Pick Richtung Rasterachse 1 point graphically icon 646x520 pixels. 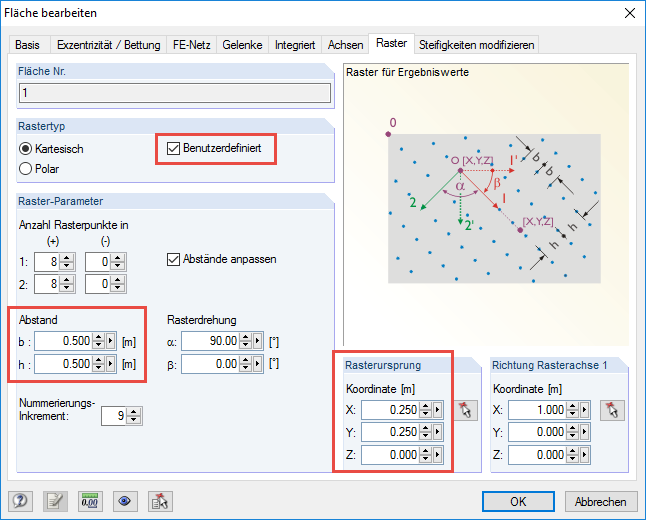[x=612, y=410]
